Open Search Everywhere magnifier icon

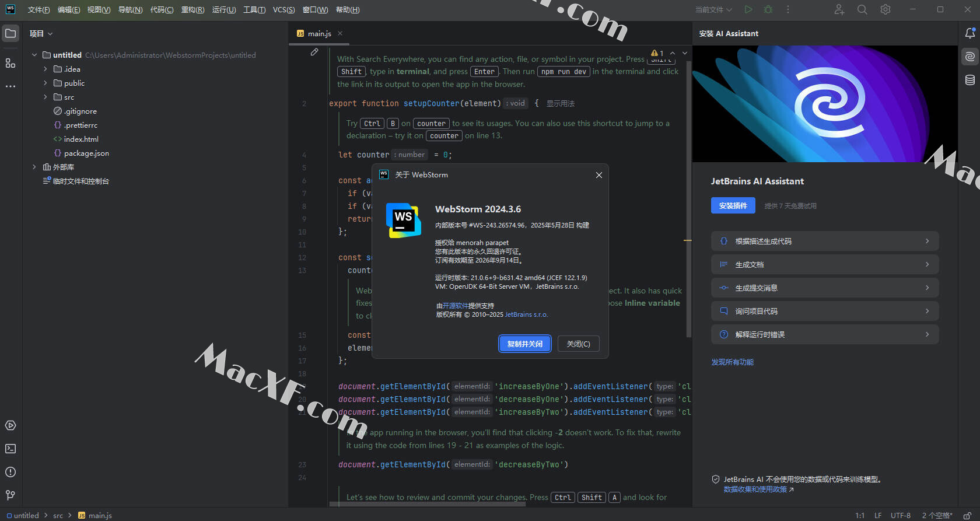[862, 9]
